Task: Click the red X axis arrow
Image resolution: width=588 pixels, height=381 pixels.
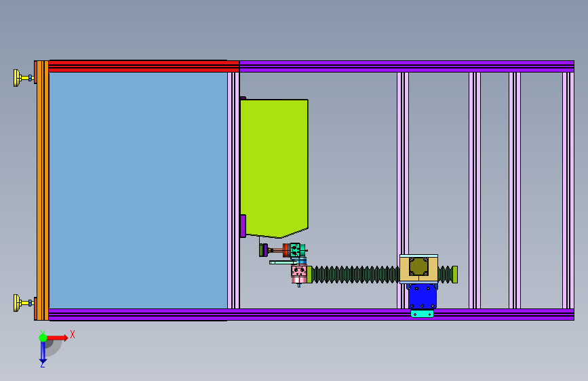Action: pos(57,338)
